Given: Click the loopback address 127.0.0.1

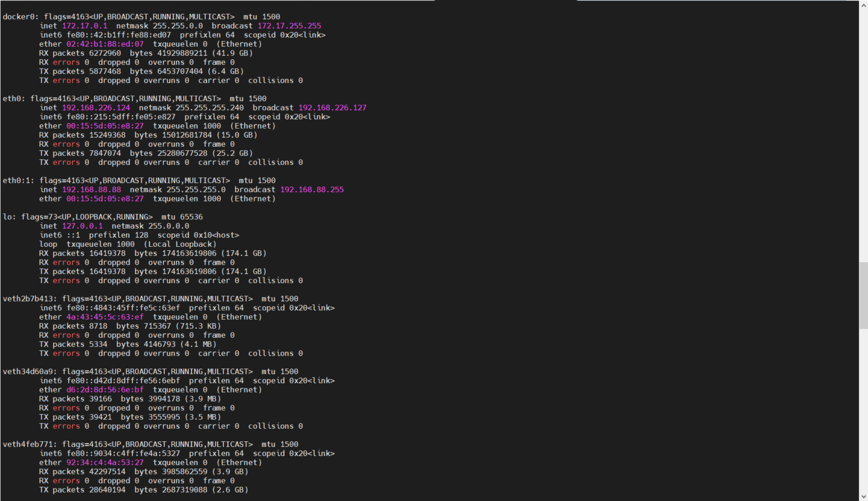Looking at the screenshot, I should pos(82,226).
